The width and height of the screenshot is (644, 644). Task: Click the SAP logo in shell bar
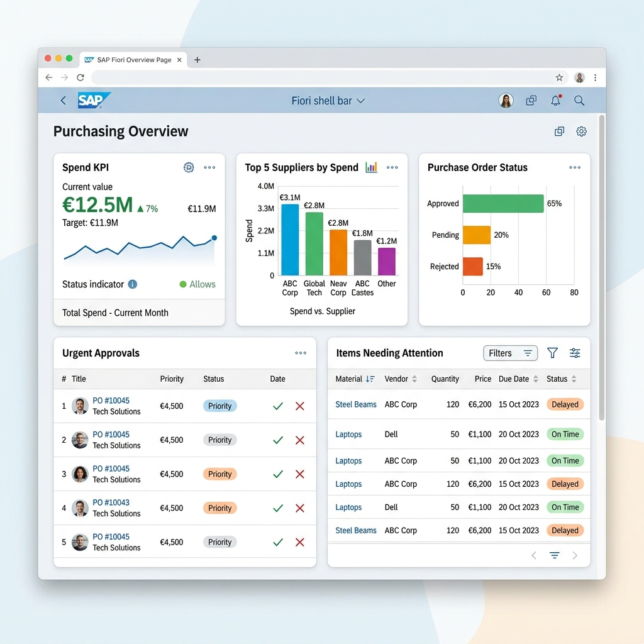pos(94,100)
